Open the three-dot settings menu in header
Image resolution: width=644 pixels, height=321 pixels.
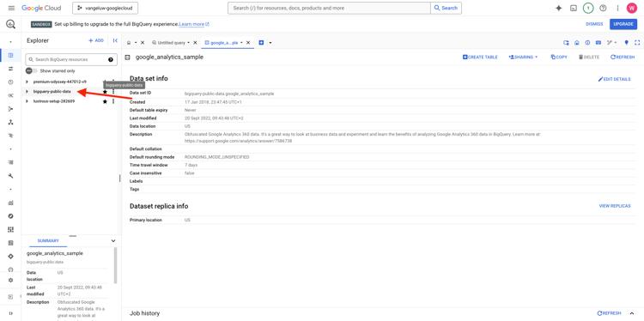click(617, 9)
